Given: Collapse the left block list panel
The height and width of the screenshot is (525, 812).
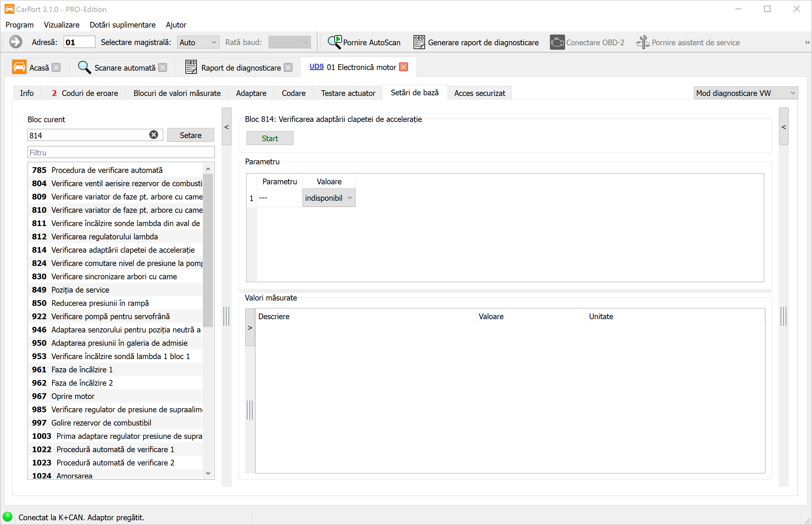Looking at the screenshot, I should [x=227, y=127].
